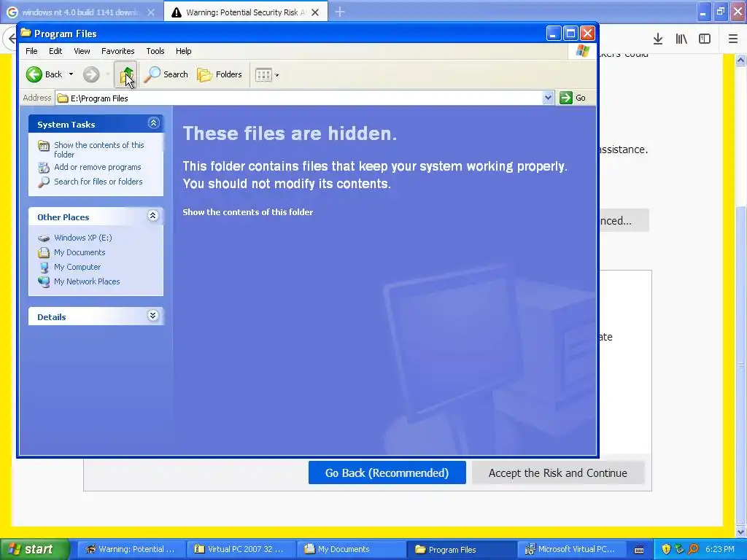Expand the Details panel
Image resolution: width=747 pixels, height=560 pixels.
[x=153, y=316]
